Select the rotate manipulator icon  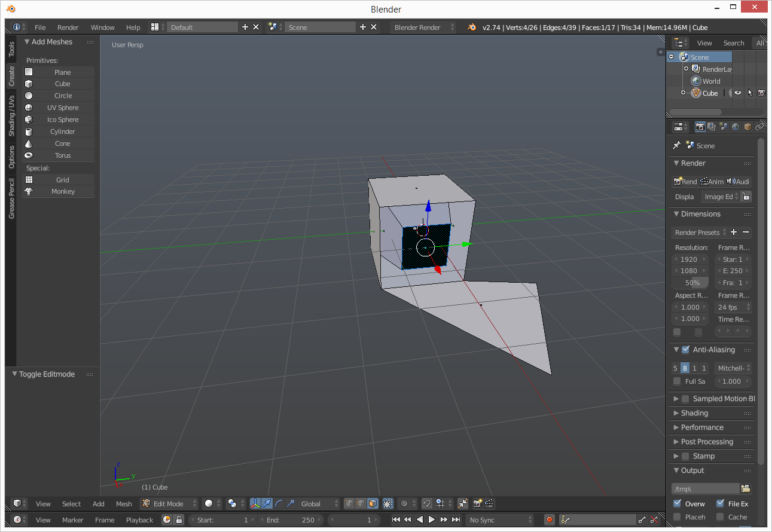(x=279, y=503)
